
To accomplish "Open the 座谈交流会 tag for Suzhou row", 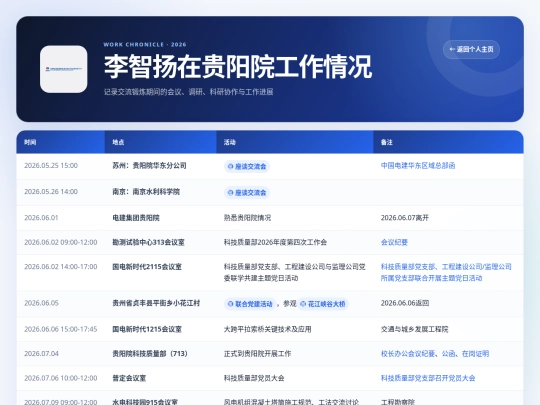I will (x=247, y=167).
